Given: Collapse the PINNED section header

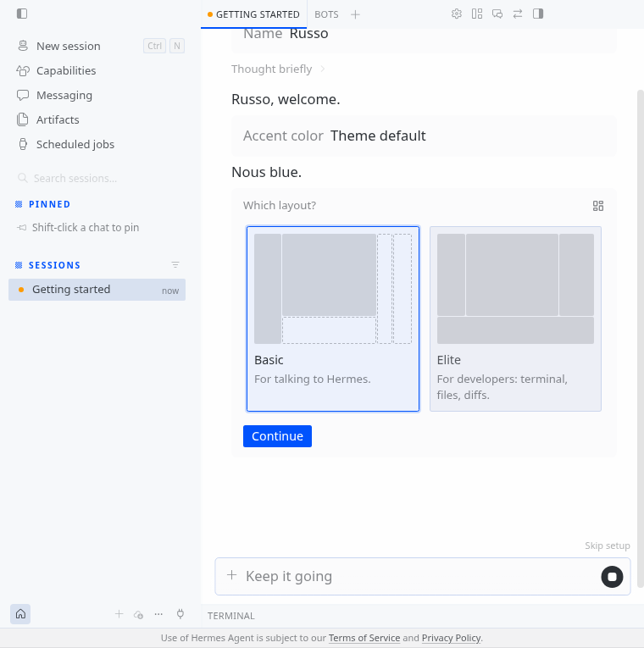Looking at the screenshot, I should 49,204.
